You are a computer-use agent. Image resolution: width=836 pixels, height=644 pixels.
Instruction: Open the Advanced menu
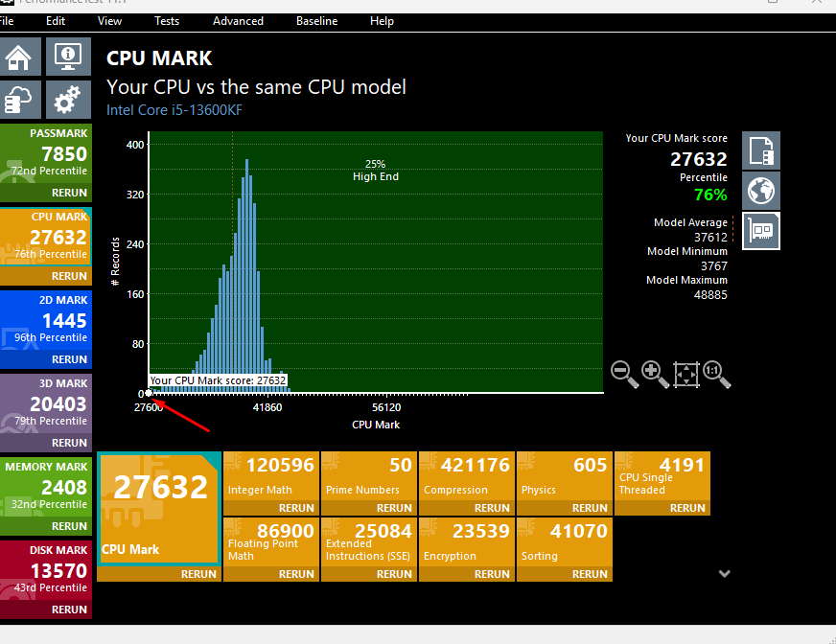click(239, 21)
